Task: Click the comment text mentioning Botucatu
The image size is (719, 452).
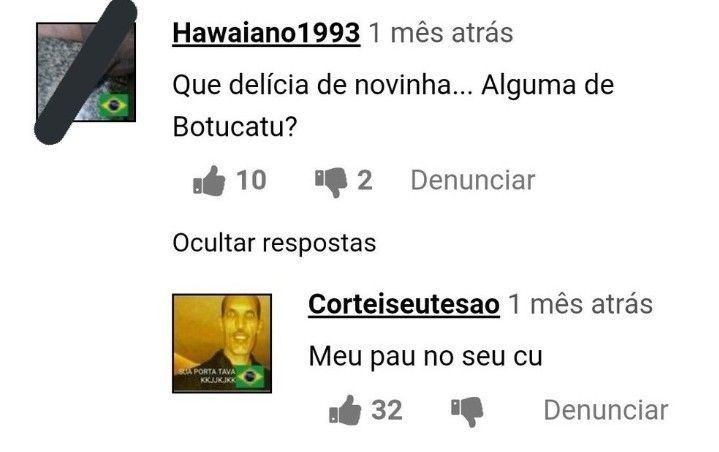Action: pyautogui.click(x=393, y=106)
